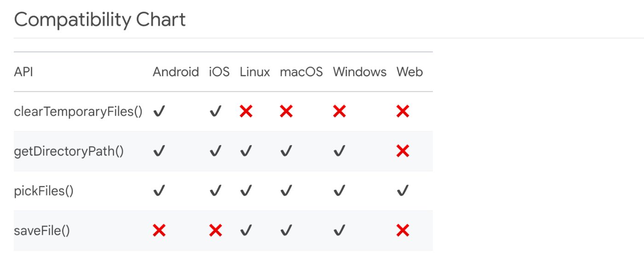Click the macOS checkmark for getDirectoryPath()
The height and width of the screenshot is (265, 644).
point(286,151)
